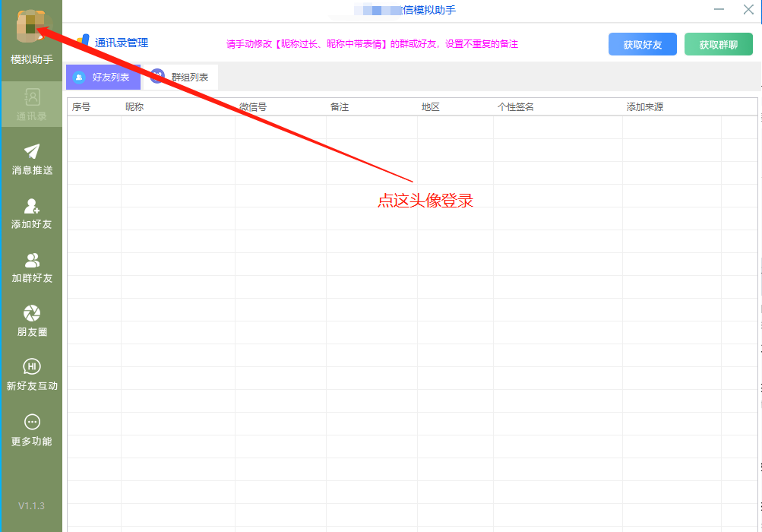This screenshot has height=532, width=762.
Task: Sort by the 昵称 column header
Action: click(134, 107)
